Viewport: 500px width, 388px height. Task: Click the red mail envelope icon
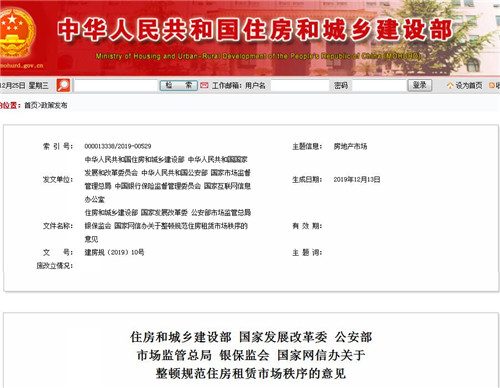coord(204,86)
